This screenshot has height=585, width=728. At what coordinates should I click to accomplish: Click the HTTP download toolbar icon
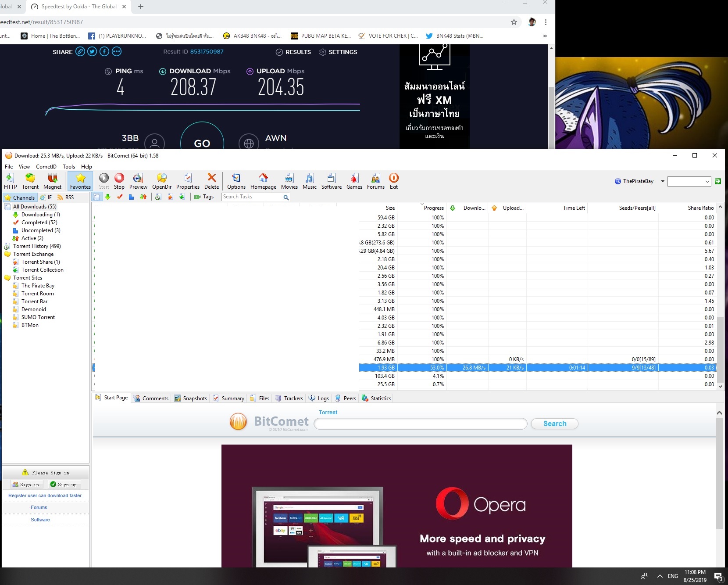[x=10, y=181]
